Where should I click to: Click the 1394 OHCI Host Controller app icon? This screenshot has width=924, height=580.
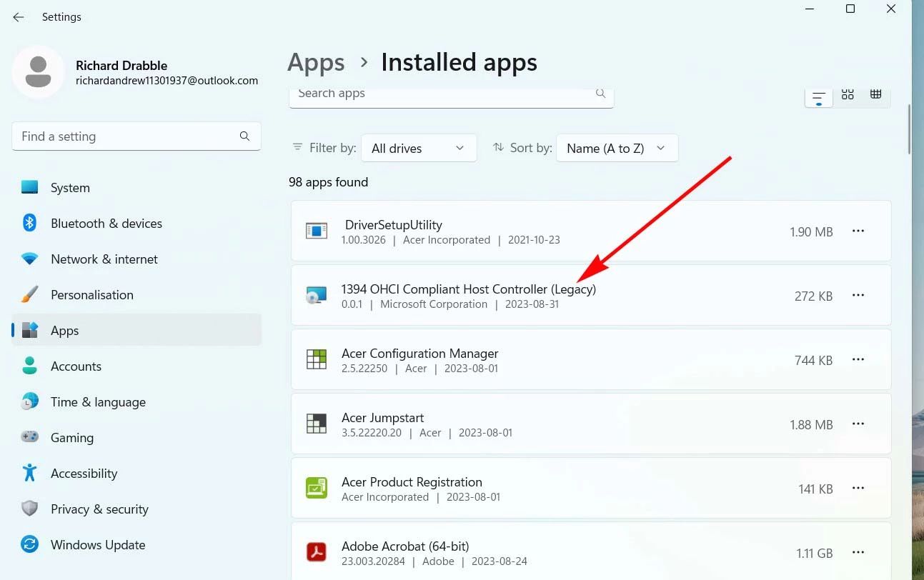pos(316,295)
